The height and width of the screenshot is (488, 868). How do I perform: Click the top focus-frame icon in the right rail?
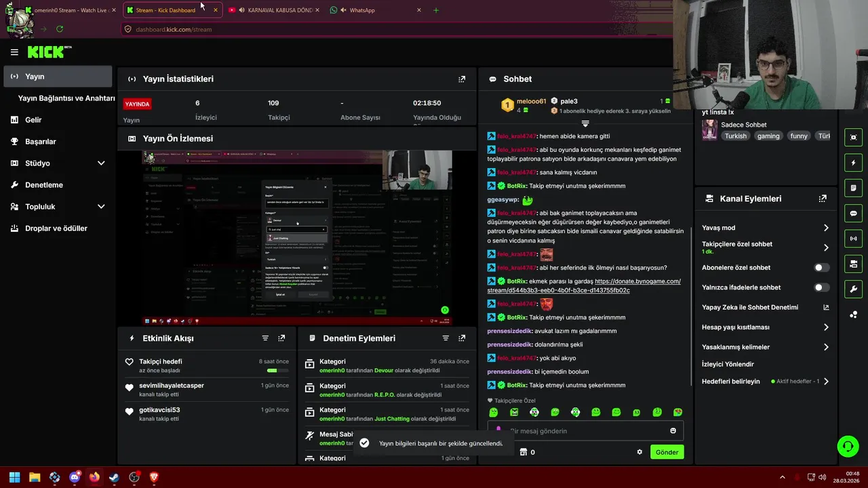tap(854, 137)
